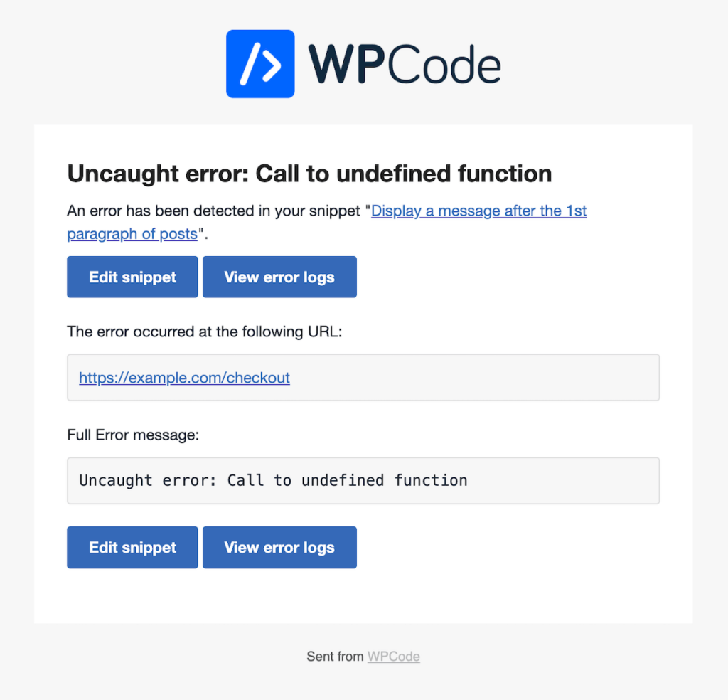Click the top 'Edit snippet' button
This screenshot has height=700, width=728.
pos(132,277)
